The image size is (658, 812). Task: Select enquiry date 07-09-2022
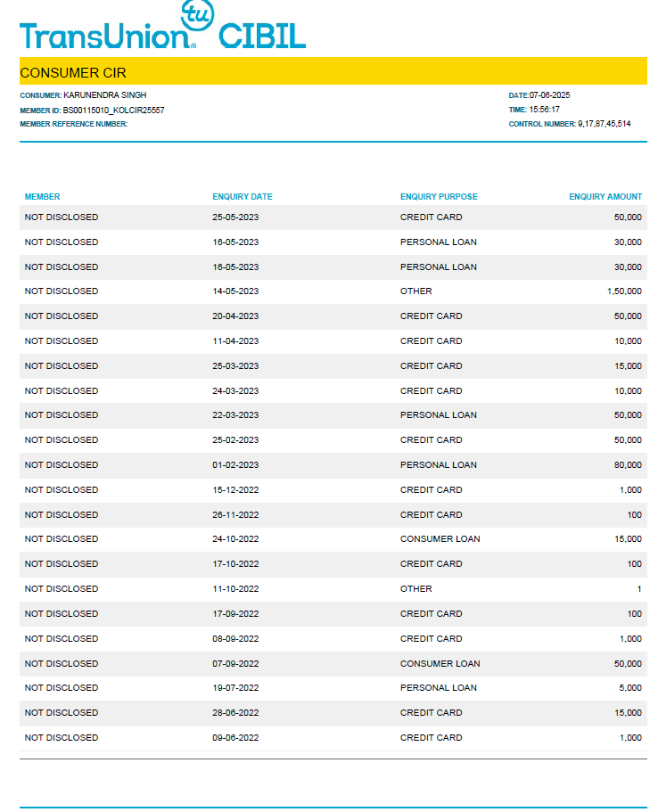(235, 663)
